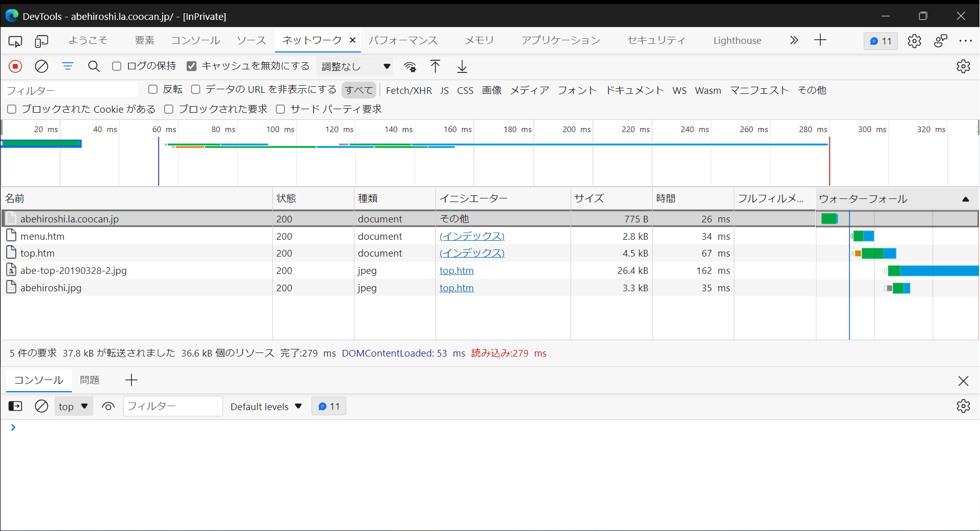The image size is (980, 531).
Task: Expand more tabs chevron
Action: click(794, 40)
